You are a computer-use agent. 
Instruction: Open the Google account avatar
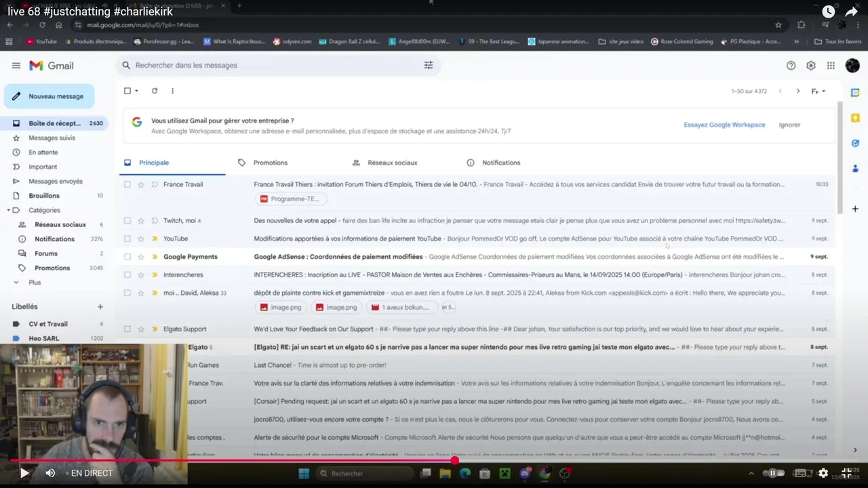point(852,66)
